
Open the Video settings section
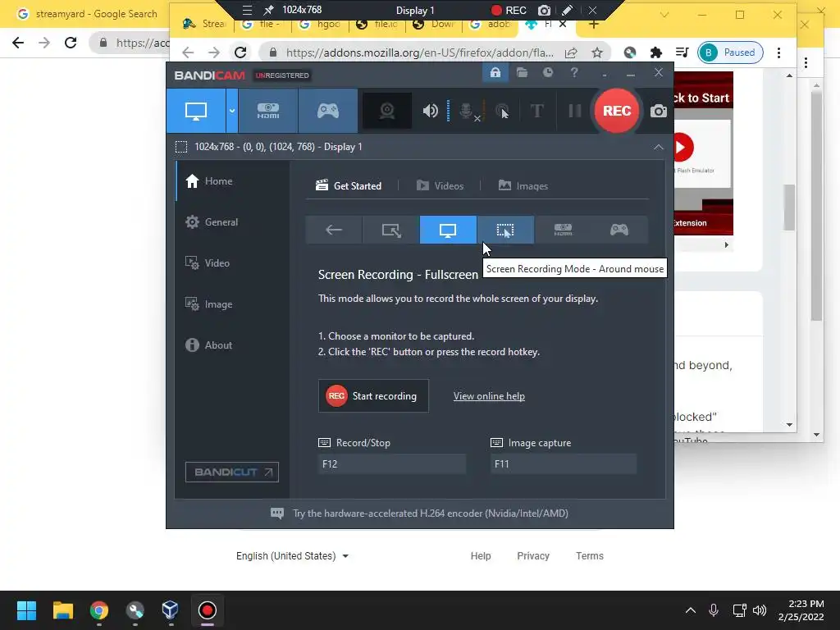232,263
